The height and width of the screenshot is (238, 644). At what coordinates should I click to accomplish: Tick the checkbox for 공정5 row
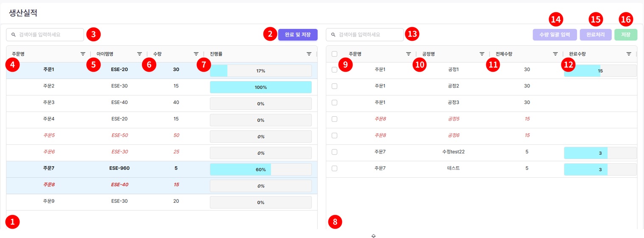pos(334,119)
